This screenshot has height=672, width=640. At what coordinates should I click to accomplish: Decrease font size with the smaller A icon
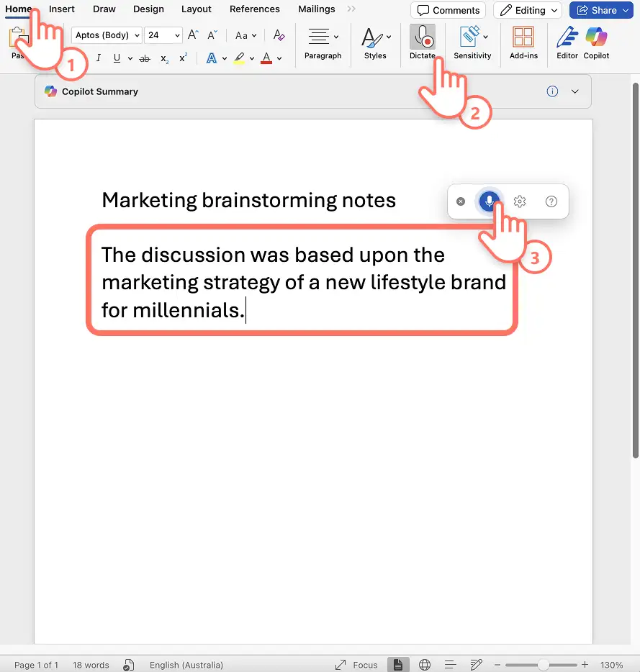click(212, 35)
